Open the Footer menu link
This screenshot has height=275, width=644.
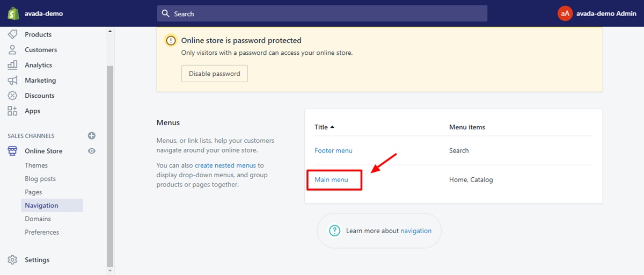coord(333,150)
